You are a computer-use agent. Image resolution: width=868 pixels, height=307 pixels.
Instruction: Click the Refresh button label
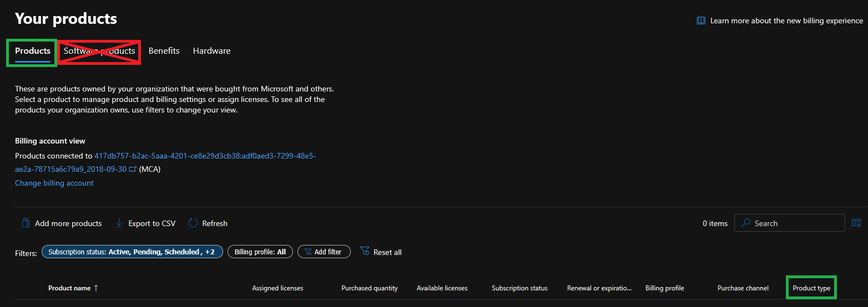pyautogui.click(x=215, y=224)
